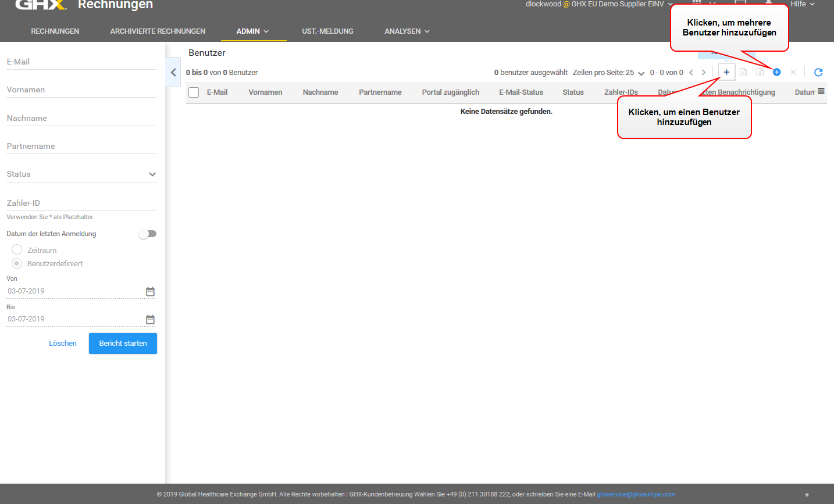Click the plus icon to add a user
This screenshot has height=504, width=834.
(726, 72)
